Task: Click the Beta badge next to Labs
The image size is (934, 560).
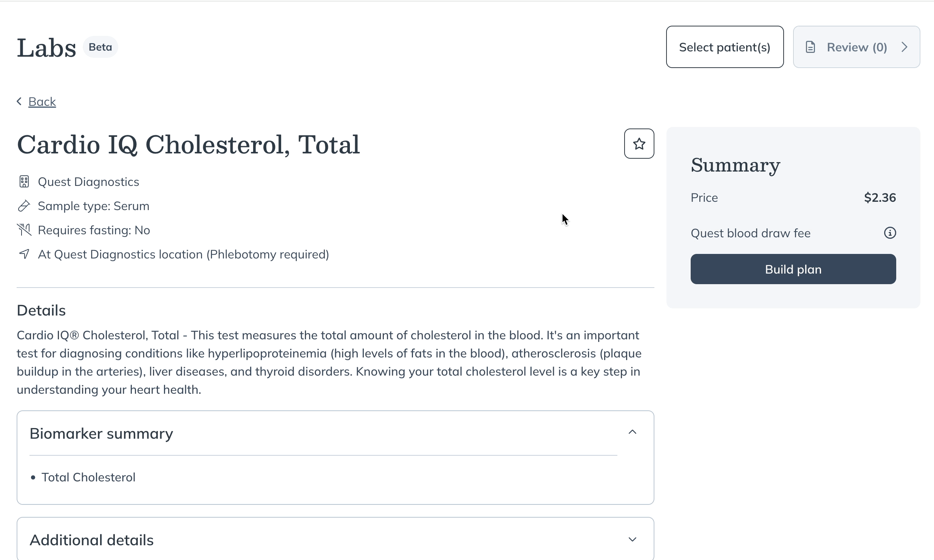Action: pyautogui.click(x=100, y=47)
